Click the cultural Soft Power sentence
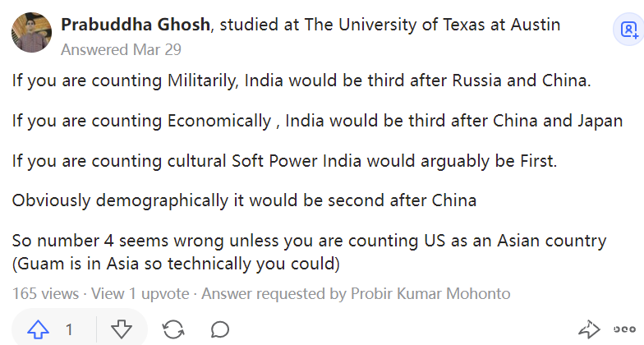The width and height of the screenshot is (644, 345). [284, 161]
